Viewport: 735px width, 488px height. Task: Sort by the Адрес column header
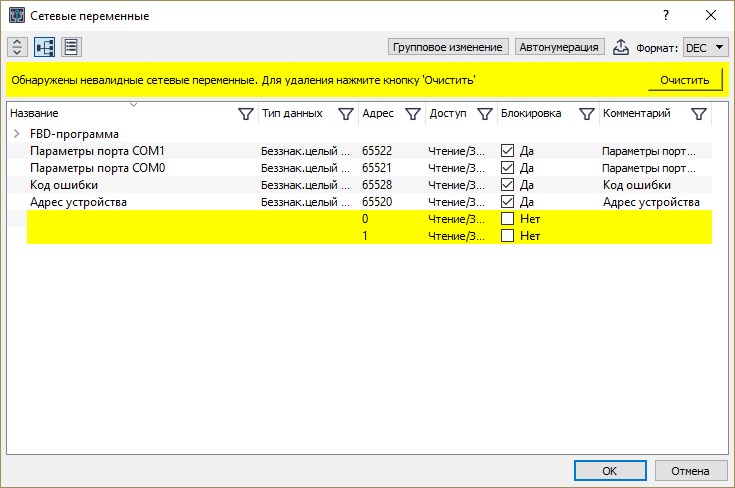click(378, 113)
